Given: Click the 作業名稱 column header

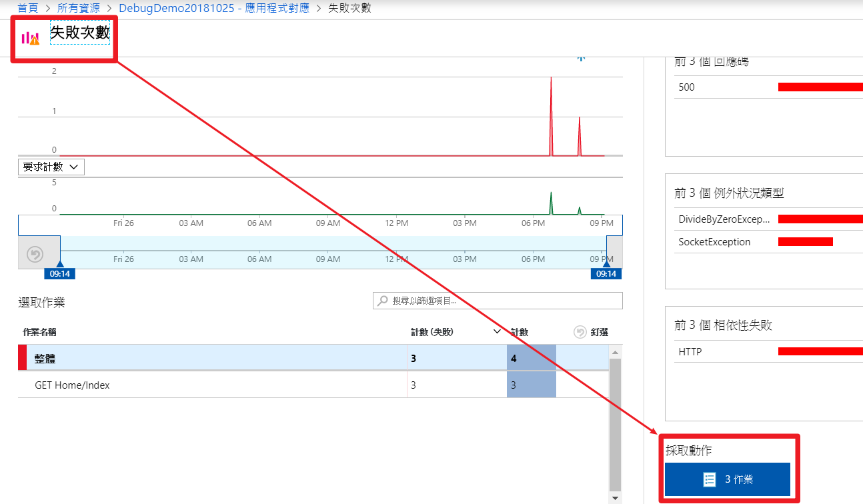Looking at the screenshot, I should pyautogui.click(x=39, y=332).
